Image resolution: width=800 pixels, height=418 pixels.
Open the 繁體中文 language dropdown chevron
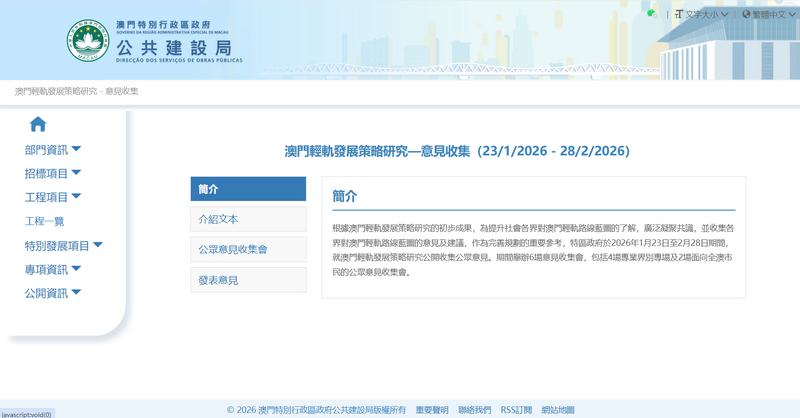(x=792, y=14)
